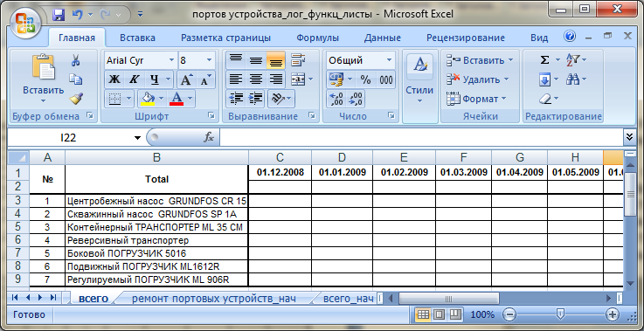The image size is (644, 331).
Task: Toggle Italic formatting К
Action: click(134, 79)
